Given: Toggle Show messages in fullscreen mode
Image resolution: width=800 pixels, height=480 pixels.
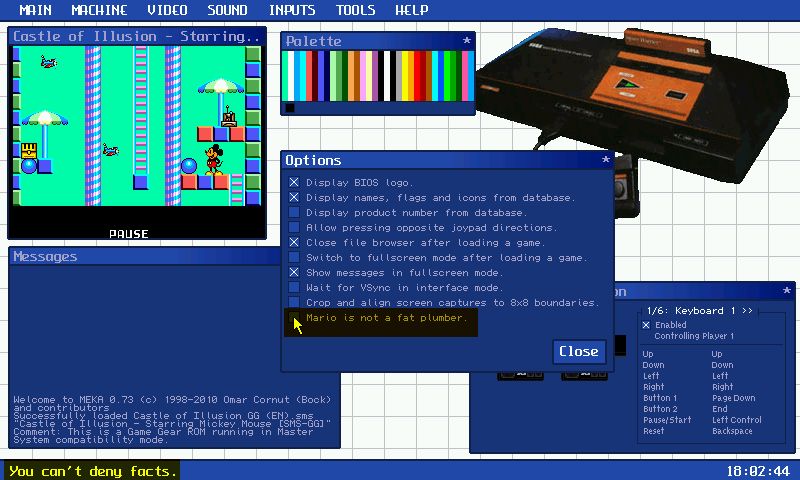Looking at the screenshot, I should pos(294,272).
